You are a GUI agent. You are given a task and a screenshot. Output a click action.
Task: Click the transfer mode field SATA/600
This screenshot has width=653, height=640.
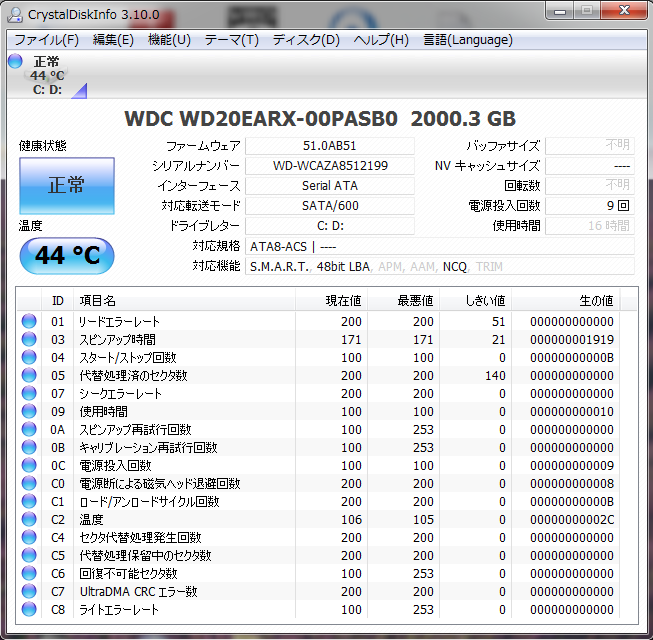330,206
